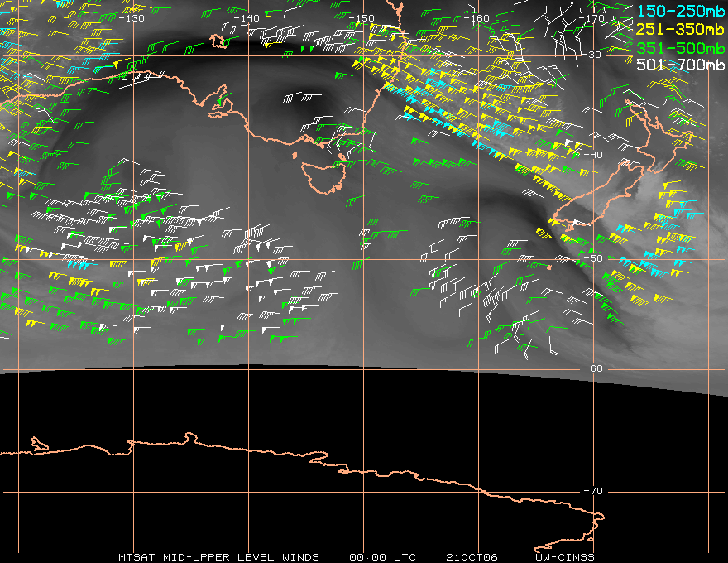This screenshot has height=563, width=728.
Task: Select the -70 latitude label
Action: (x=593, y=492)
